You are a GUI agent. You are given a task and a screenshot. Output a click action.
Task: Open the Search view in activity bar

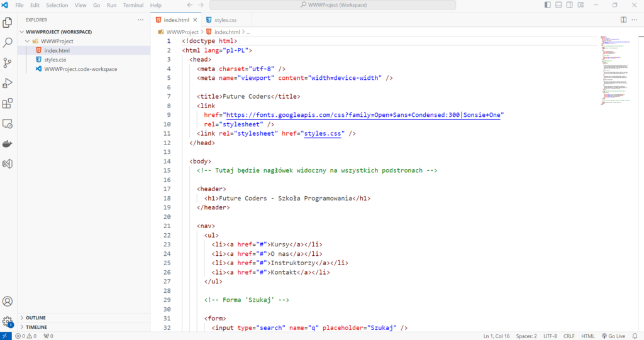(x=8, y=43)
